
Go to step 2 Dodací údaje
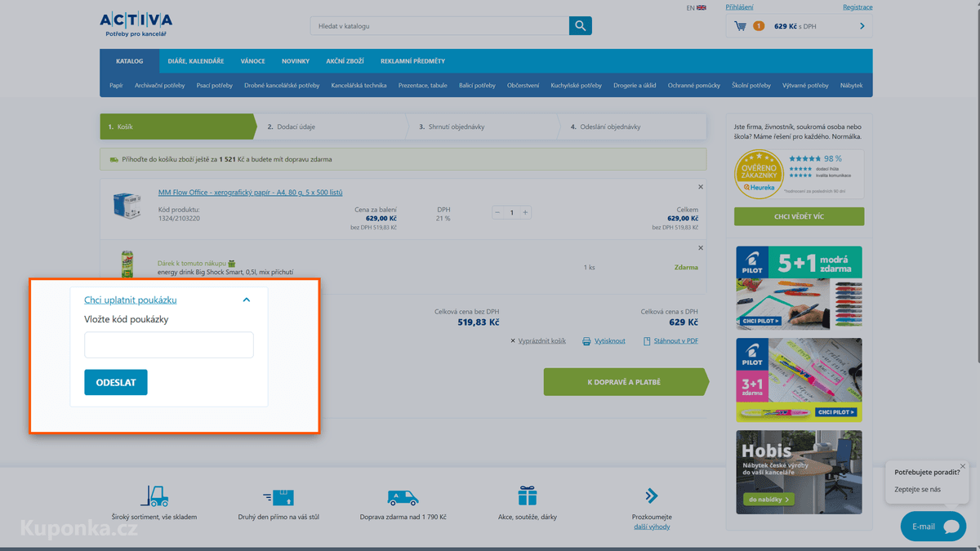coord(330,127)
